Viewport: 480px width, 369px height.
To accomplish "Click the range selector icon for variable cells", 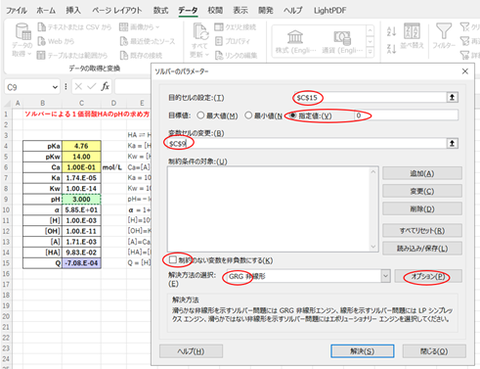I will click(x=452, y=144).
